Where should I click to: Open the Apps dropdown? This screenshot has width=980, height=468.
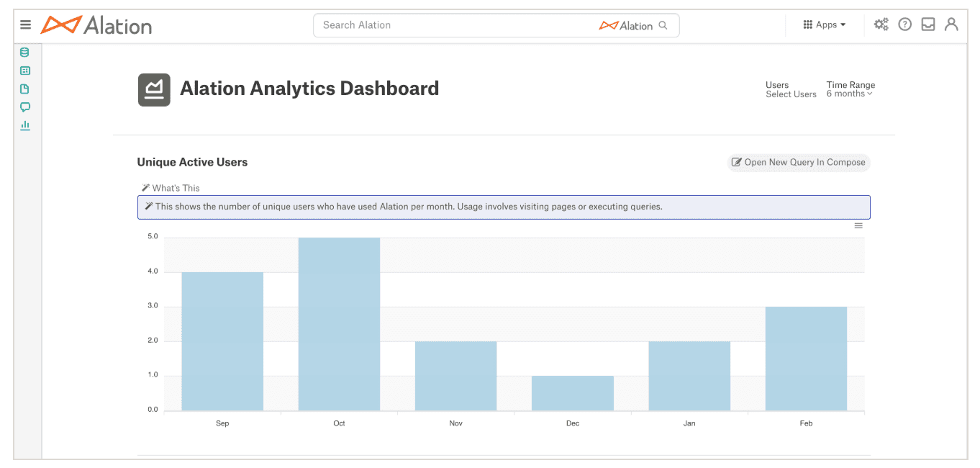[824, 24]
